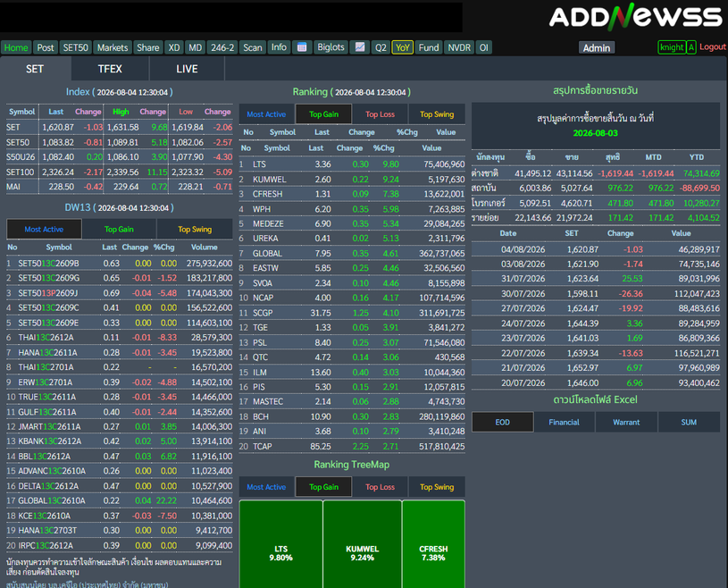Image resolution: width=728 pixels, height=588 pixels.
Task: Select the SET tab
Action: tap(35, 69)
